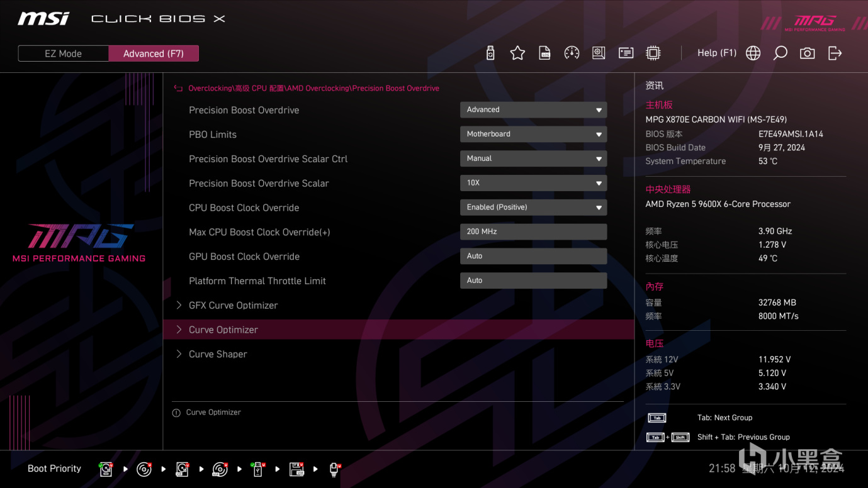Open the Precision Boost Overdrive Scalar 10X dropdown
Image resolution: width=868 pixels, height=488 pixels.
[533, 183]
